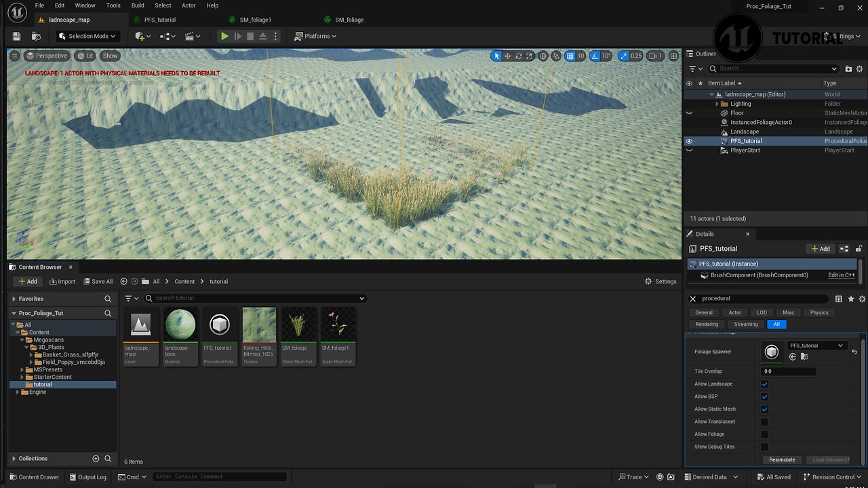
Task: Uncheck the Allow Landscape checkbox
Action: coord(764,384)
